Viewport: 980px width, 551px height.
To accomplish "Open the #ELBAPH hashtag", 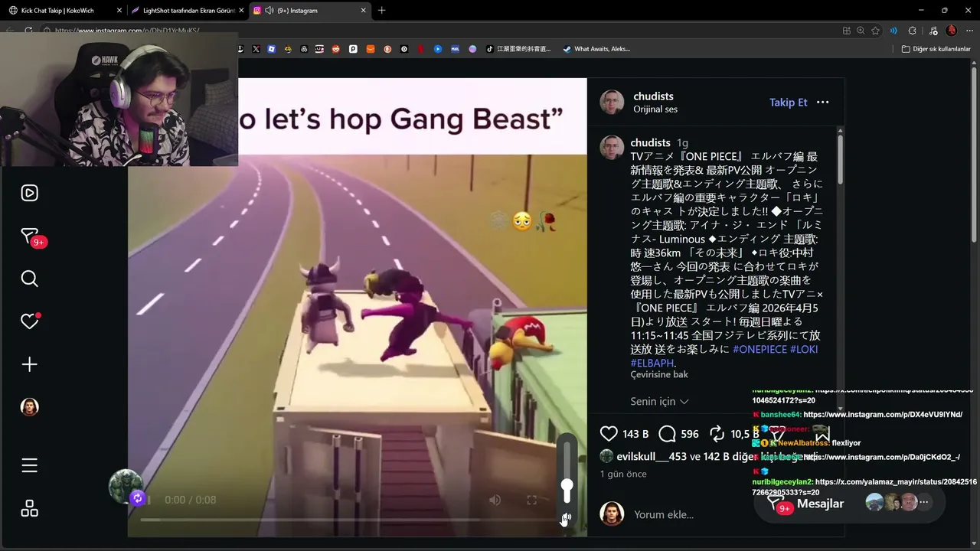I will coord(652,363).
